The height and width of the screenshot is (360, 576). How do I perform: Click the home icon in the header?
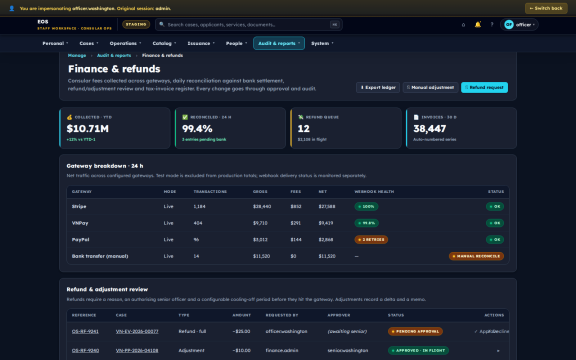click(x=463, y=25)
